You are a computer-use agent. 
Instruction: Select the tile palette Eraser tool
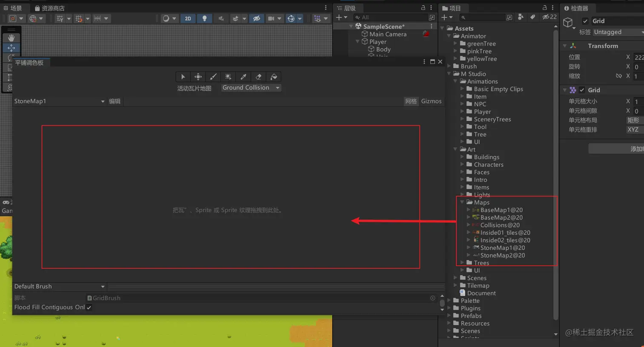259,77
